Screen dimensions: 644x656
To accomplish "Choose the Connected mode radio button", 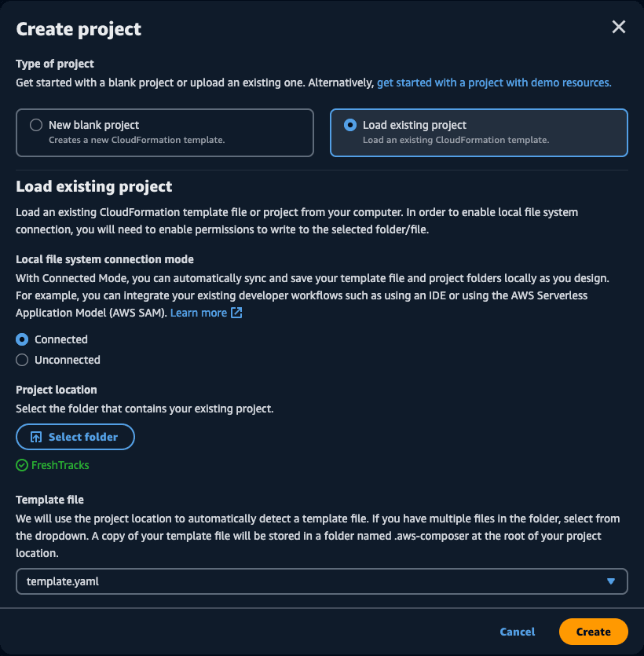I will (x=22, y=339).
